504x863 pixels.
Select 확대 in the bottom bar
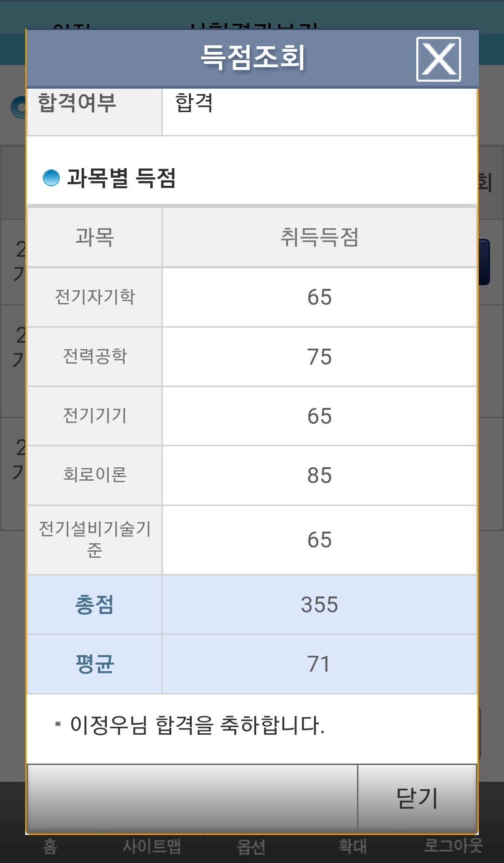click(x=353, y=846)
